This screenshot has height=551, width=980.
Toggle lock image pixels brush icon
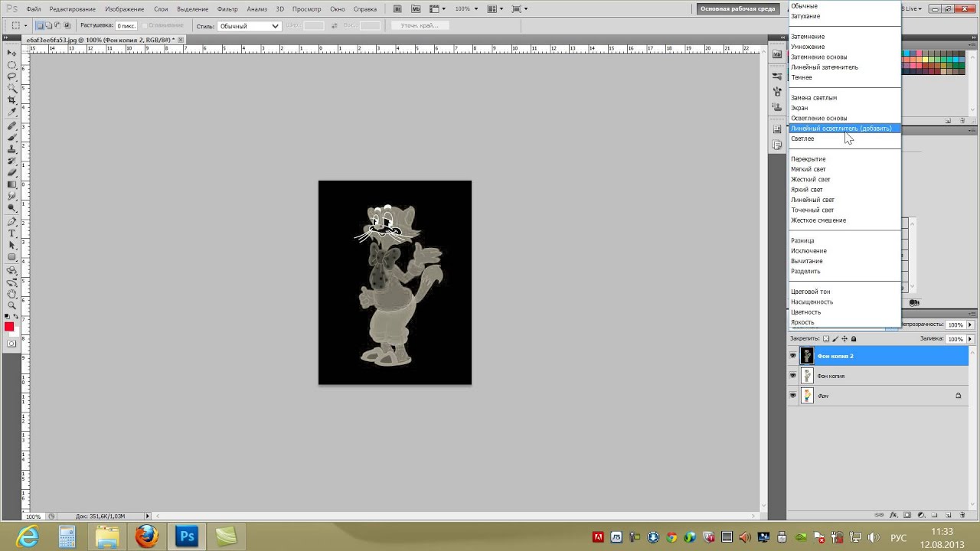[835, 339]
